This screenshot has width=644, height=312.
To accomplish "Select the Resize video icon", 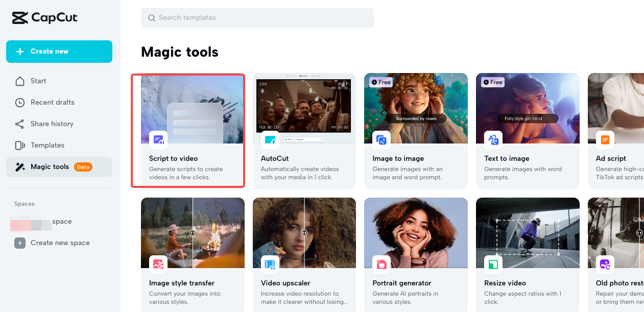I will point(493,264).
